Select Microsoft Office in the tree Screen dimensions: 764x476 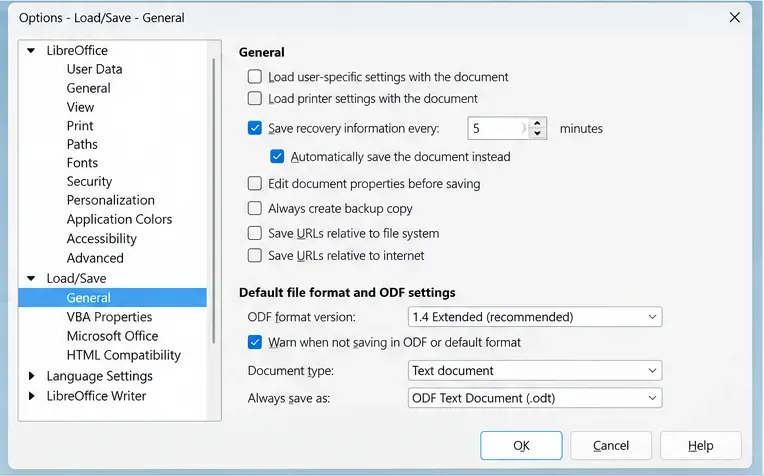pos(113,336)
